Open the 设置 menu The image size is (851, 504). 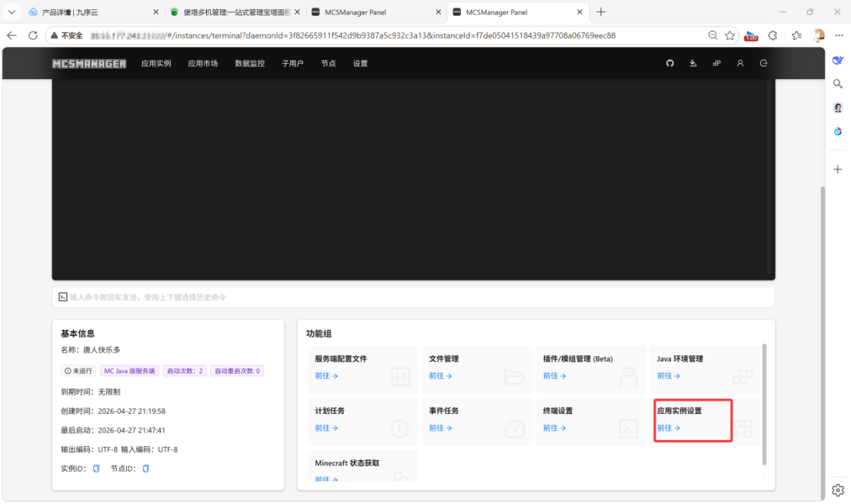pyautogui.click(x=360, y=63)
